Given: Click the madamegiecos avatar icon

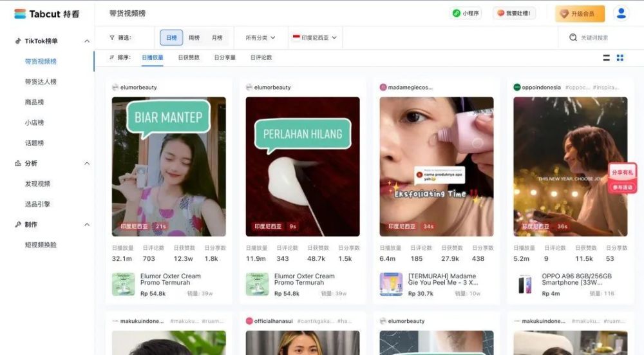Looking at the screenshot, I should tap(383, 87).
